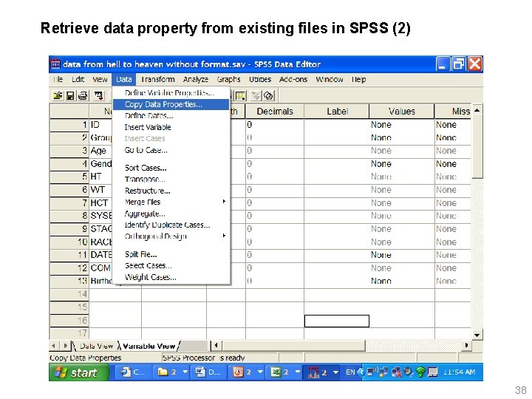The image size is (532, 399).
Task: Open the File menu
Action: pos(58,79)
